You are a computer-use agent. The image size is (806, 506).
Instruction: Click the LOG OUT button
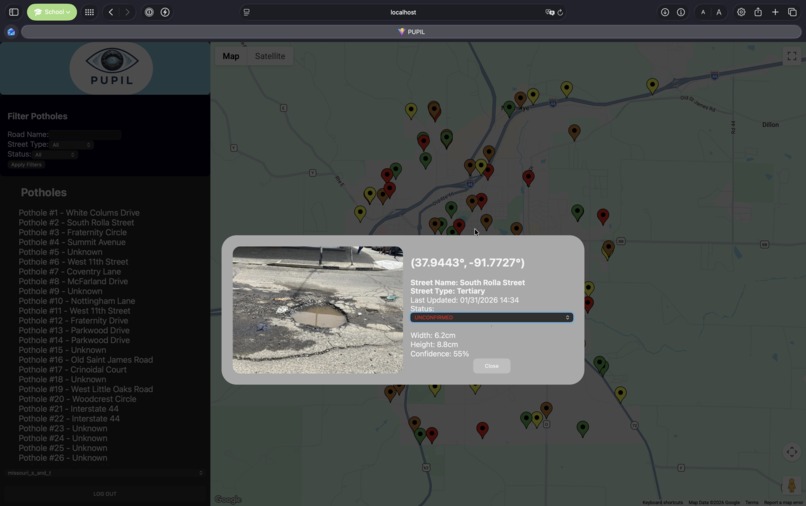click(105, 494)
